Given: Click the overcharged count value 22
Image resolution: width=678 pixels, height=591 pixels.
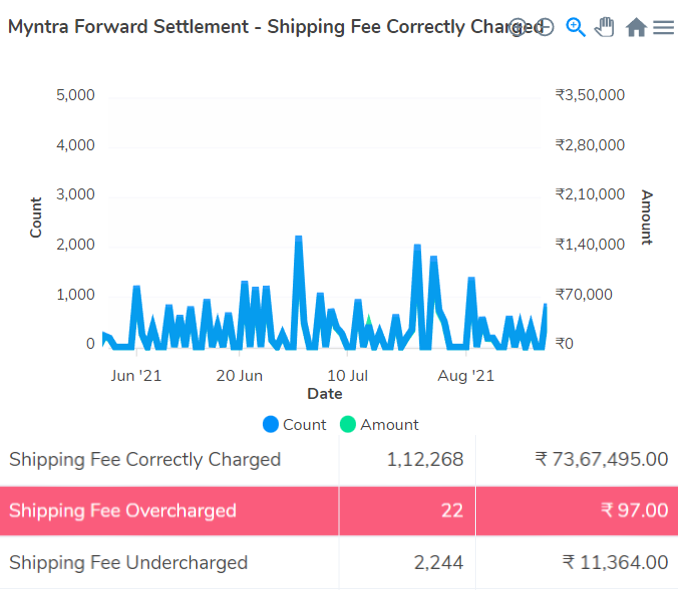Looking at the screenshot, I should [x=452, y=511].
